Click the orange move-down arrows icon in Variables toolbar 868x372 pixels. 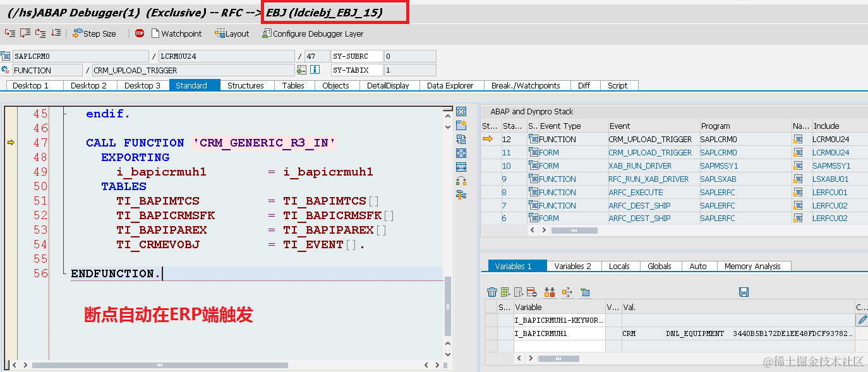549,292
